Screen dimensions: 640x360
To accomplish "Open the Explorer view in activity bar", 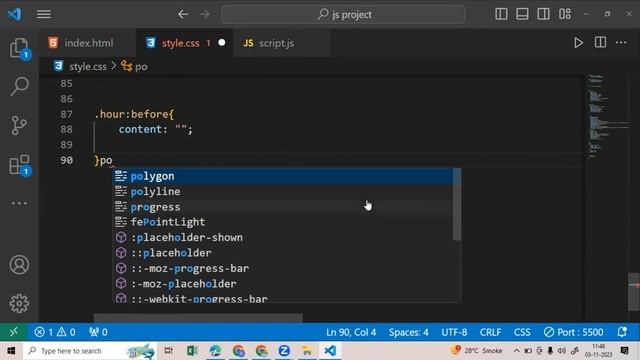I will [x=19, y=48].
